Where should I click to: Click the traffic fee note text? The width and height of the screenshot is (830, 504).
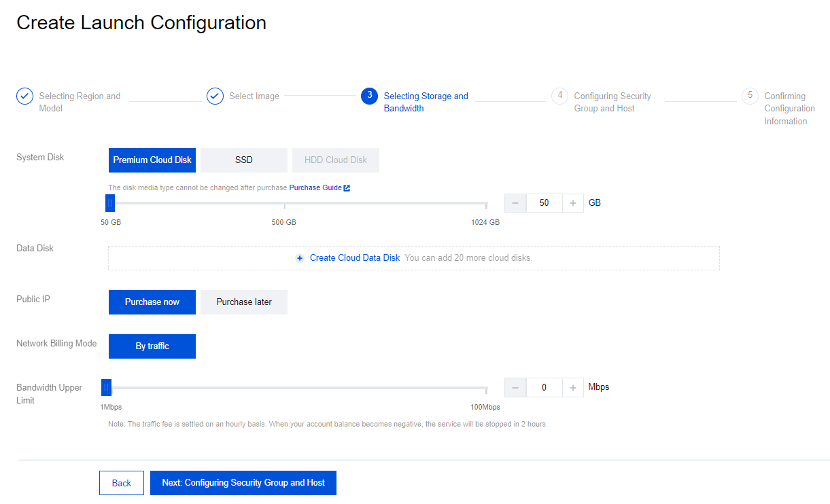point(328,425)
